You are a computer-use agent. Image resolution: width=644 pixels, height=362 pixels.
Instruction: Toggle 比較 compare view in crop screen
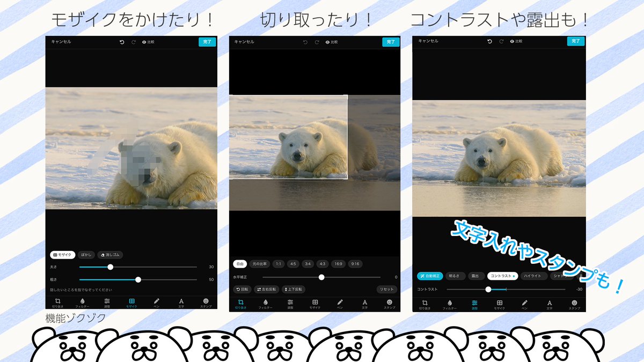tap(332, 42)
